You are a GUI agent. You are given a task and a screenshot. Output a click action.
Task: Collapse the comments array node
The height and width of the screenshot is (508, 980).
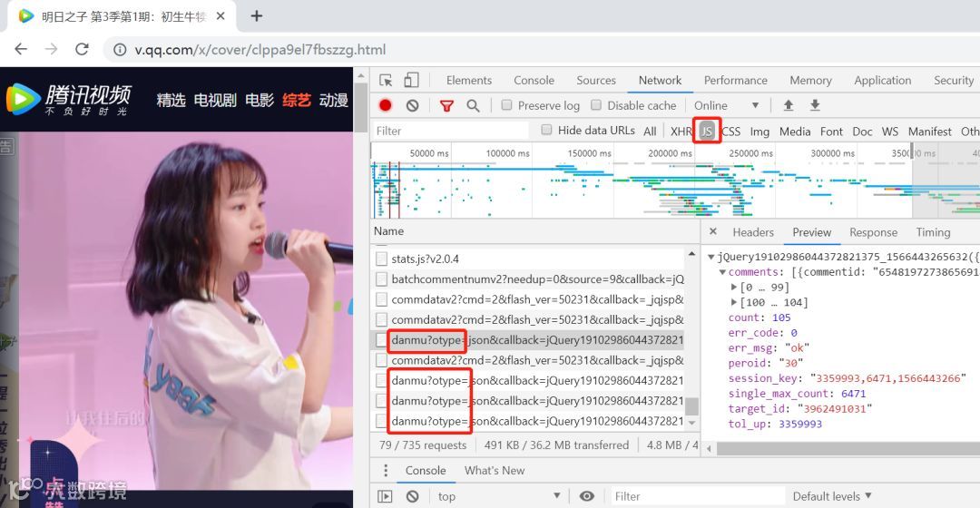(x=722, y=272)
